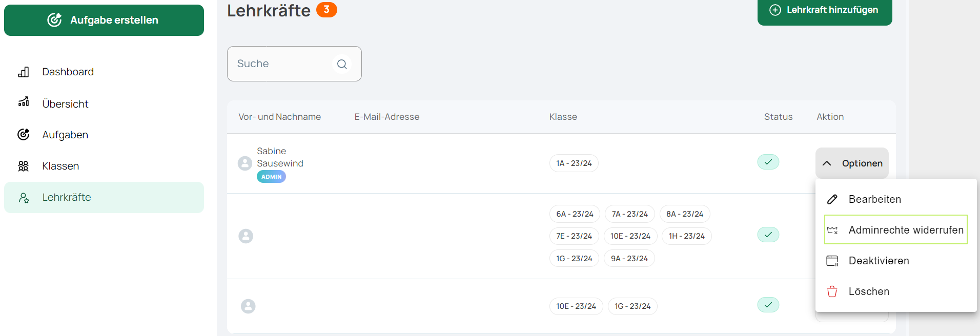Image resolution: width=980 pixels, height=336 pixels.
Task: Click Sabine Sausewind's avatar icon
Action: [x=245, y=163]
